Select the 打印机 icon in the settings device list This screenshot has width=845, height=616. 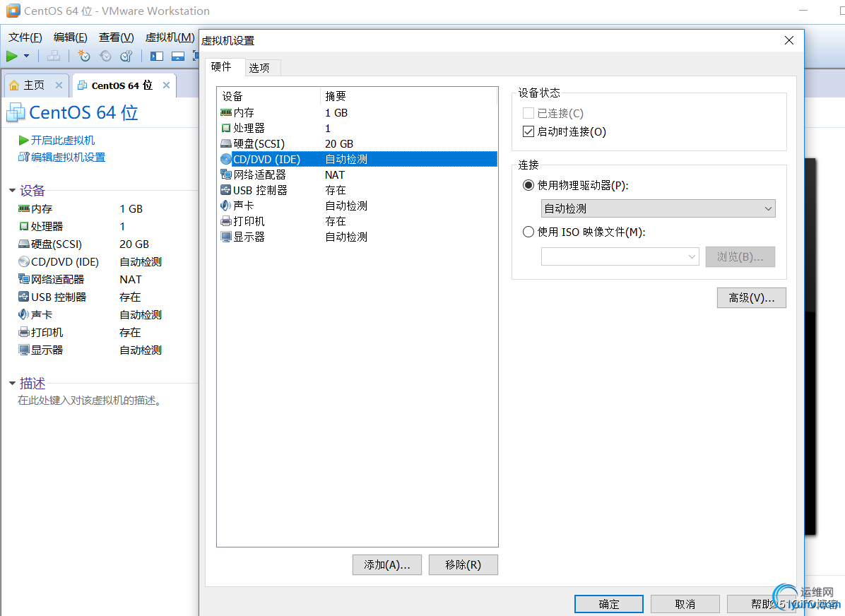click(x=226, y=222)
